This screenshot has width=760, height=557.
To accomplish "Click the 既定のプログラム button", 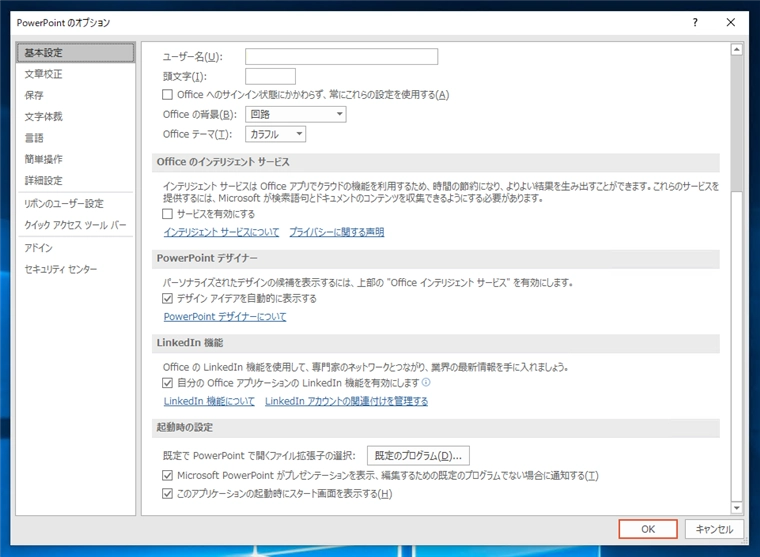I will [418, 456].
